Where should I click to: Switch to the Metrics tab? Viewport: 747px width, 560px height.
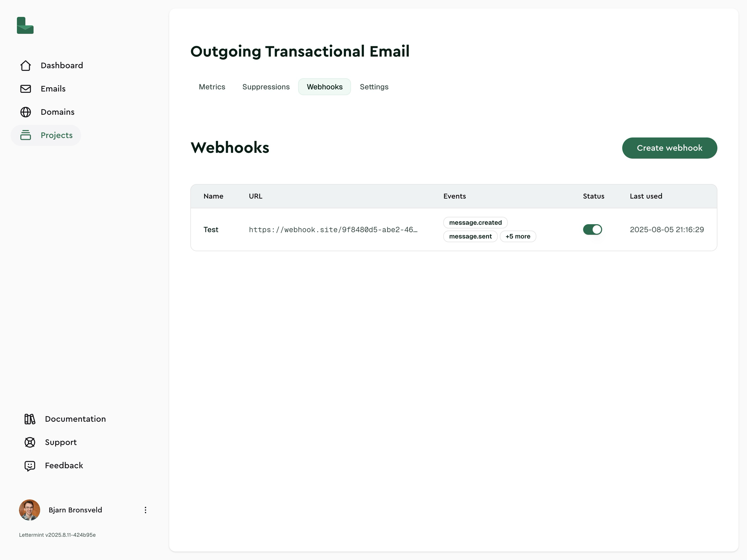click(x=212, y=87)
